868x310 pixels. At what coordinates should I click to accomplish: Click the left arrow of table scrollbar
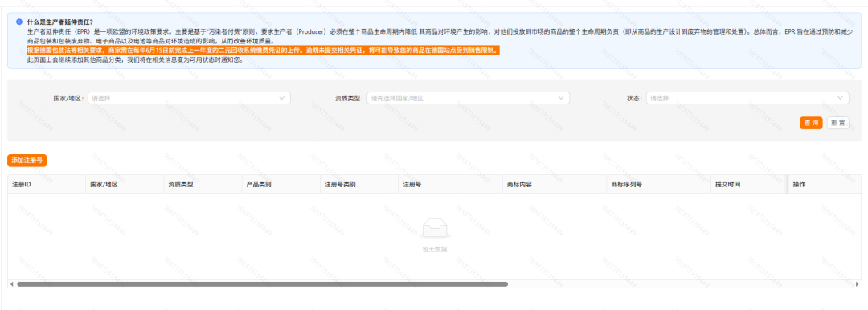[11, 284]
